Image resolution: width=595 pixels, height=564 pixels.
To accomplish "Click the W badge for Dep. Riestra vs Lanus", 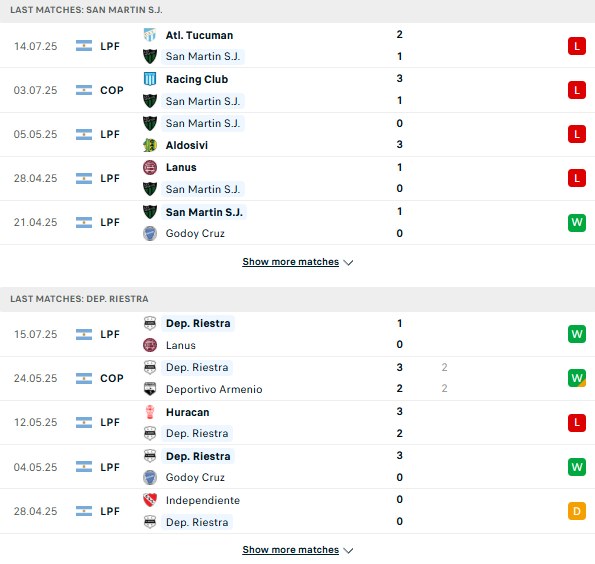I will 577,334.
